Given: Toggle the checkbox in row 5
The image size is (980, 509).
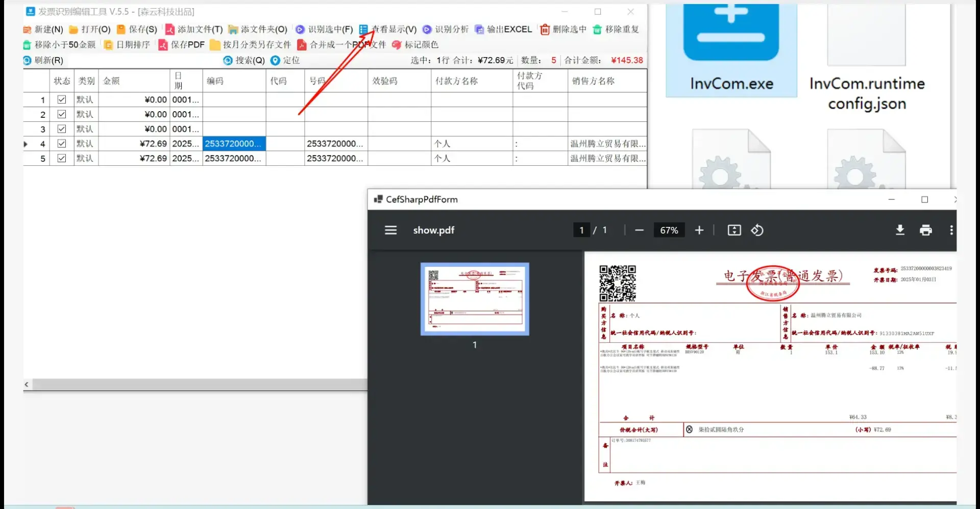Looking at the screenshot, I should (62, 159).
